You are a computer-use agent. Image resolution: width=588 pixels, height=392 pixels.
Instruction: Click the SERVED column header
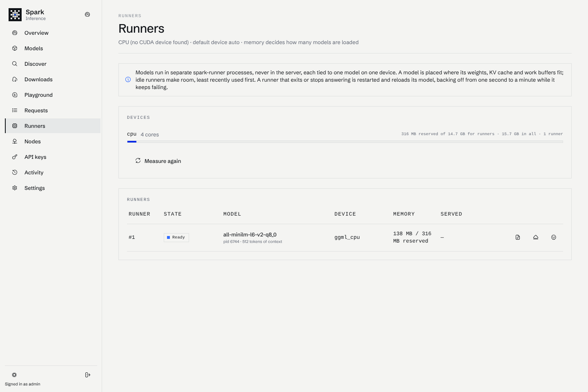pyautogui.click(x=451, y=214)
